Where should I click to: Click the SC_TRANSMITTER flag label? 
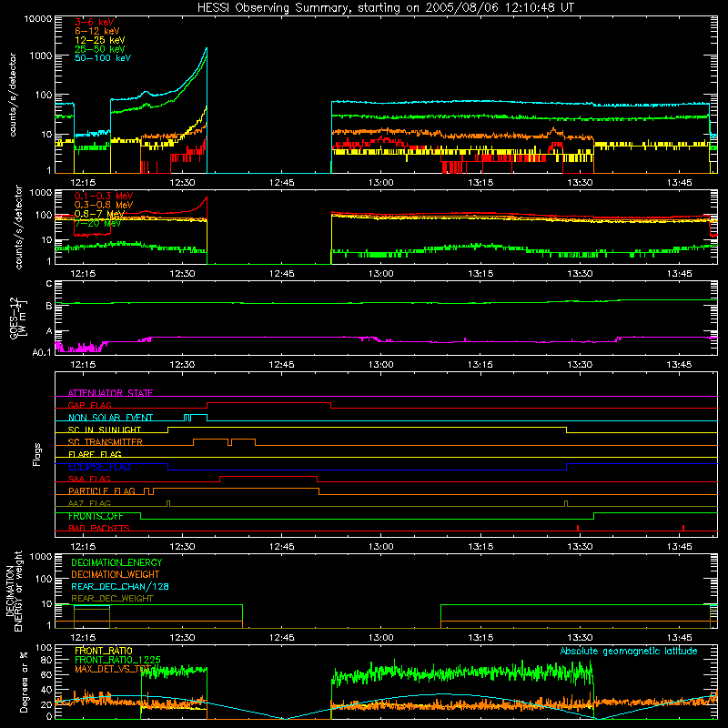(105, 441)
